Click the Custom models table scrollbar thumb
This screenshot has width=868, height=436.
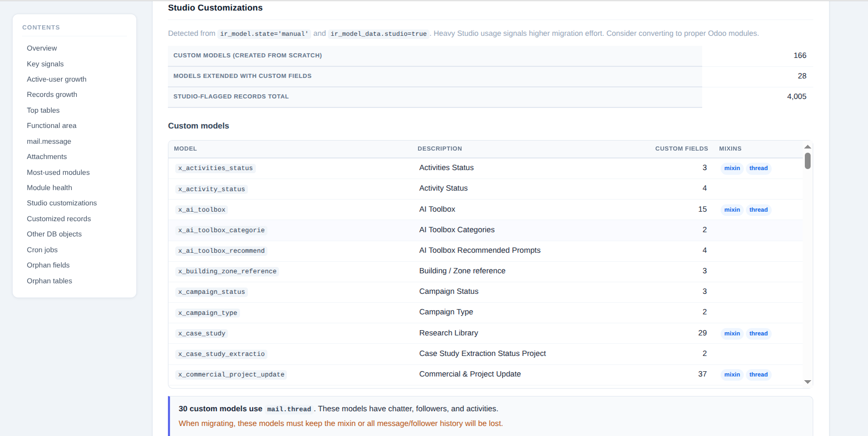[807, 161]
